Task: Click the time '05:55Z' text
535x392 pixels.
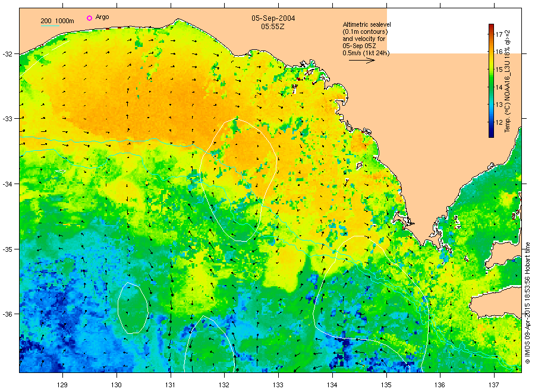Action: point(272,26)
